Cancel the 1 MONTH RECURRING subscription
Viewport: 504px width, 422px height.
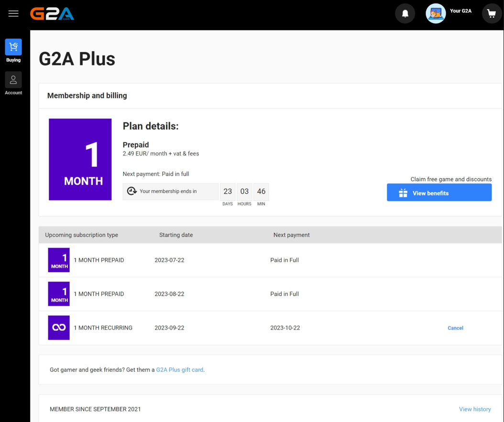[455, 328]
